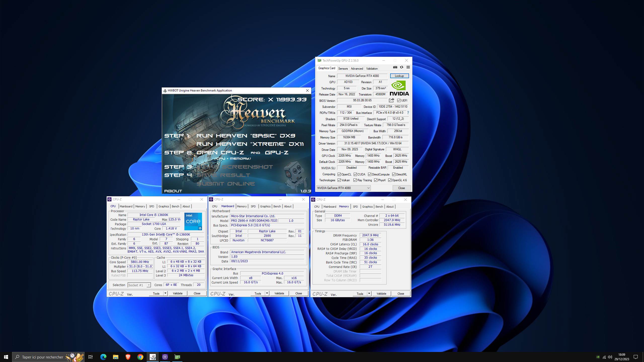Select About tab in the Memory CPU-Z window
644x362 pixels.
pos(390,207)
